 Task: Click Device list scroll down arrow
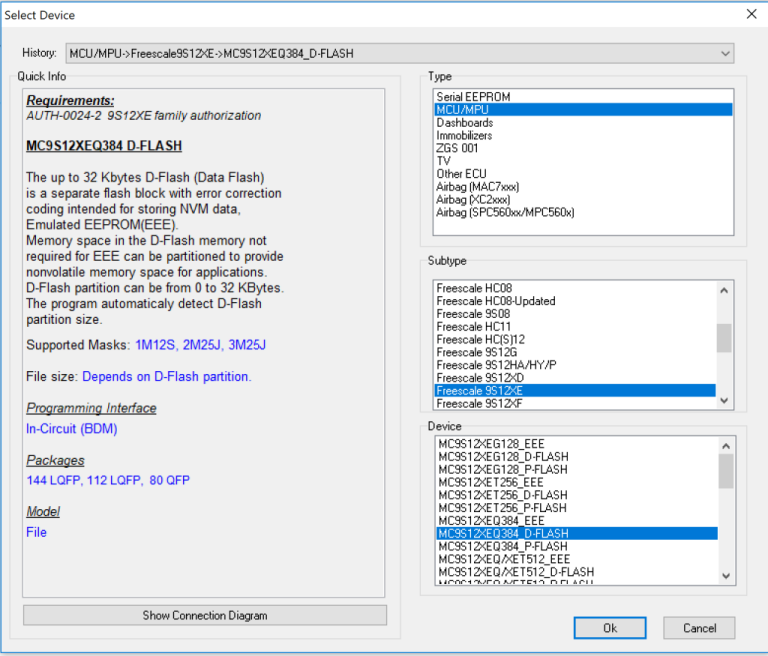[726, 576]
